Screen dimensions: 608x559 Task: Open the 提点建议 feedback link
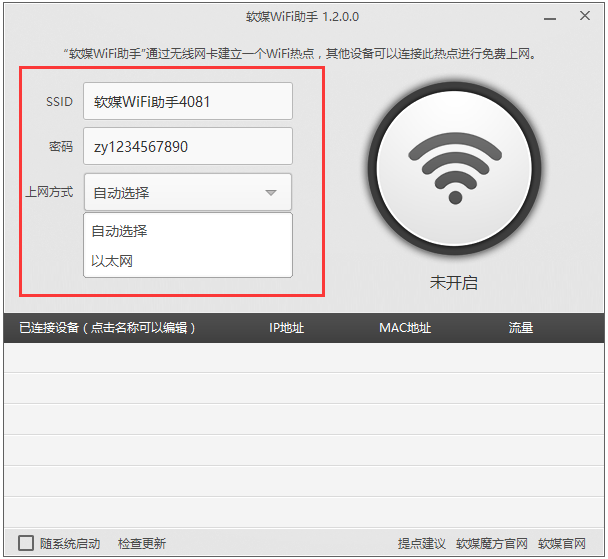421,543
